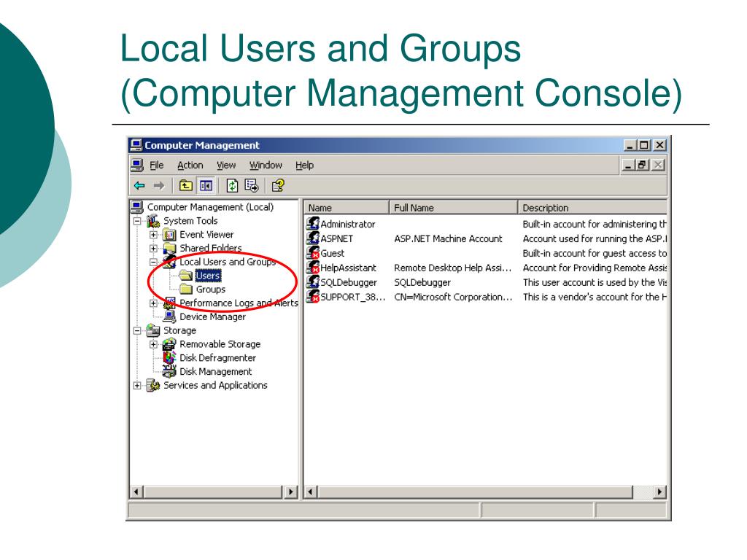
Task: Open the View menu
Action: (x=226, y=166)
